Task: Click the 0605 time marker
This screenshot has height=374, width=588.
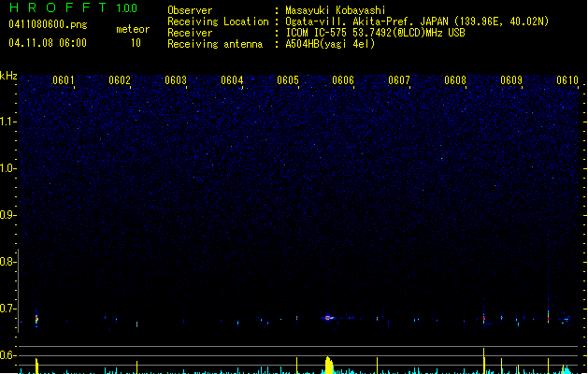Action: [288, 80]
